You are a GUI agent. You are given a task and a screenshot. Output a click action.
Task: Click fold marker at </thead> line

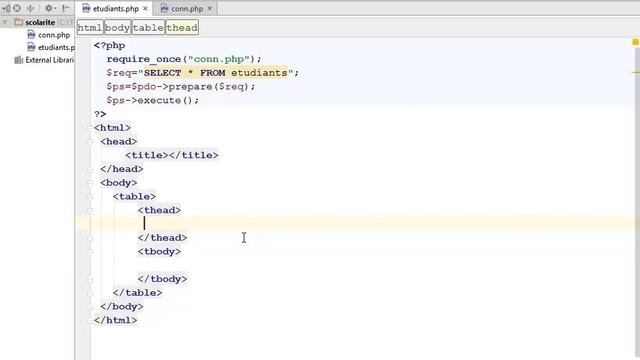click(x=90, y=238)
